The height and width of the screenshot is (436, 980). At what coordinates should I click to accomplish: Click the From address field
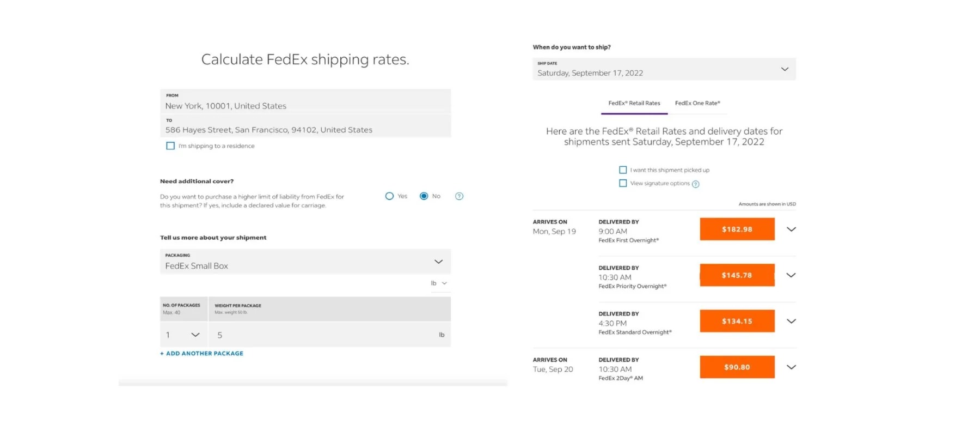305,101
